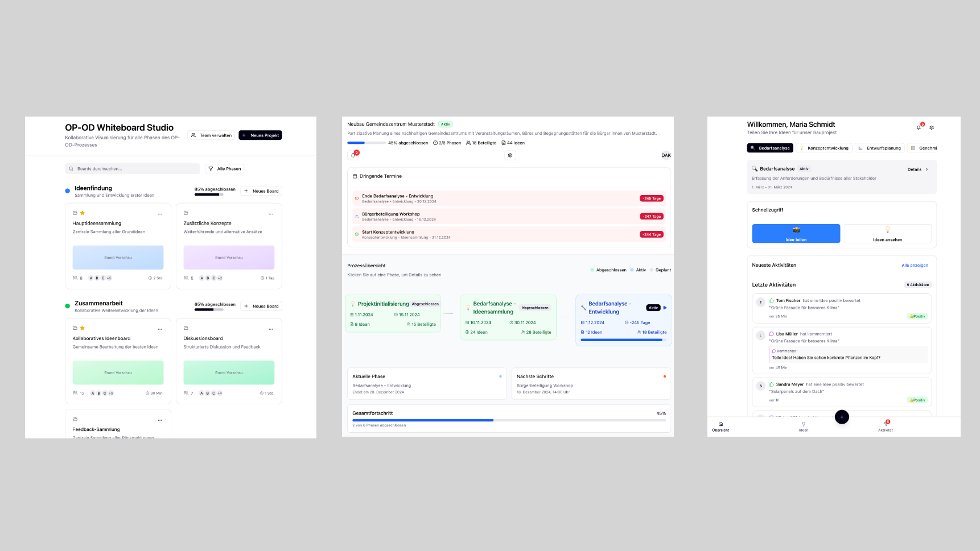Image resolution: width=980 pixels, height=551 pixels.
Task: Click the Neues Projekt button
Action: (x=260, y=135)
